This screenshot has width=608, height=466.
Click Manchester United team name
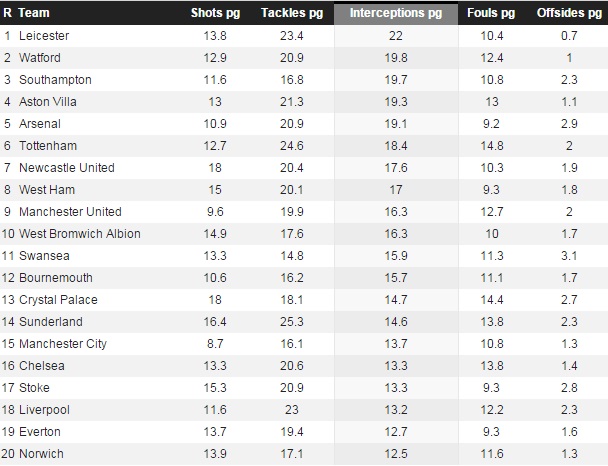pyautogui.click(x=70, y=212)
